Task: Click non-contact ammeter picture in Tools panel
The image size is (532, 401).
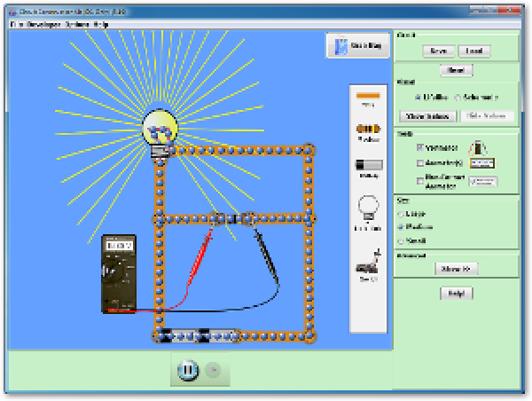Action: click(483, 181)
